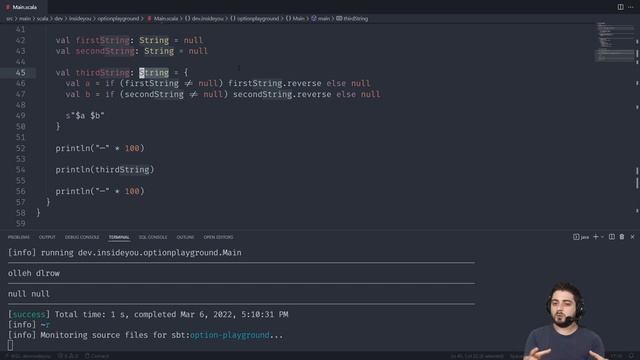The width and height of the screenshot is (640, 360).
Task: Split the terminal panel
Action: [612, 237]
